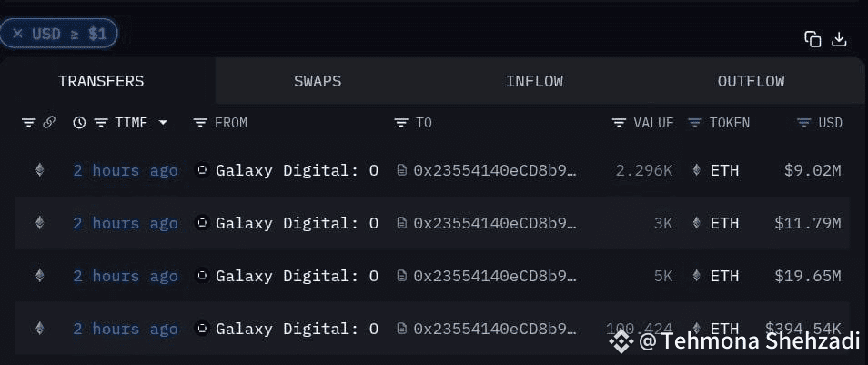
Task: Click the filter icon beside FROM
Action: pyautogui.click(x=201, y=123)
